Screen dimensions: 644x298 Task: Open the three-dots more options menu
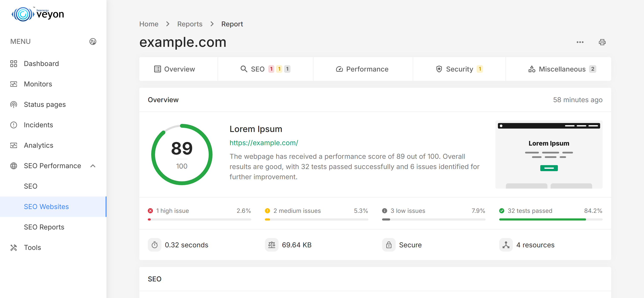pos(580,42)
